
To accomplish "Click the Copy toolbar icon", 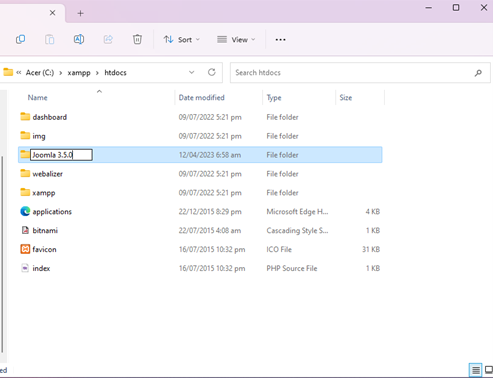I will [x=21, y=39].
